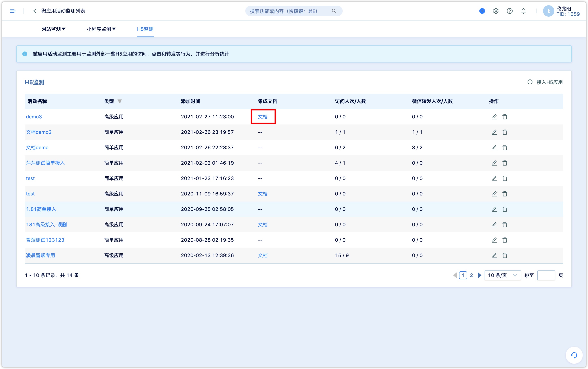
Task: Go to the previous page arrow
Action: (455, 275)
